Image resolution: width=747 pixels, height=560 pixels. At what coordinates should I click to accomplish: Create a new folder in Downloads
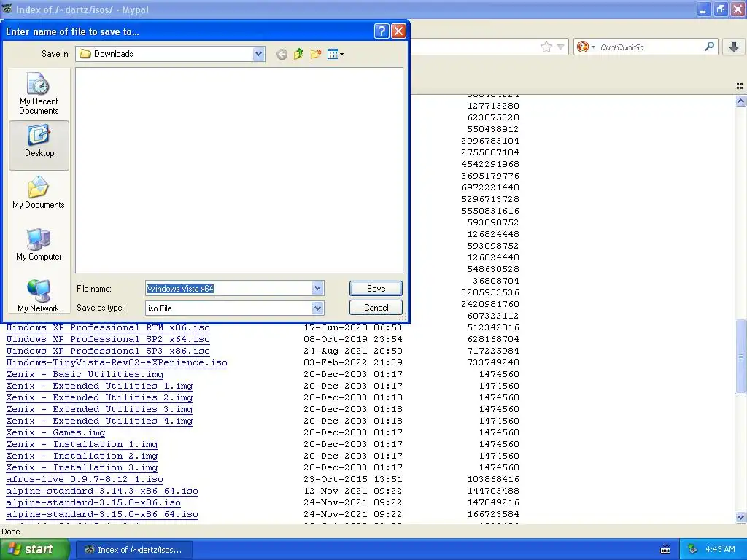tap(316, 54)
